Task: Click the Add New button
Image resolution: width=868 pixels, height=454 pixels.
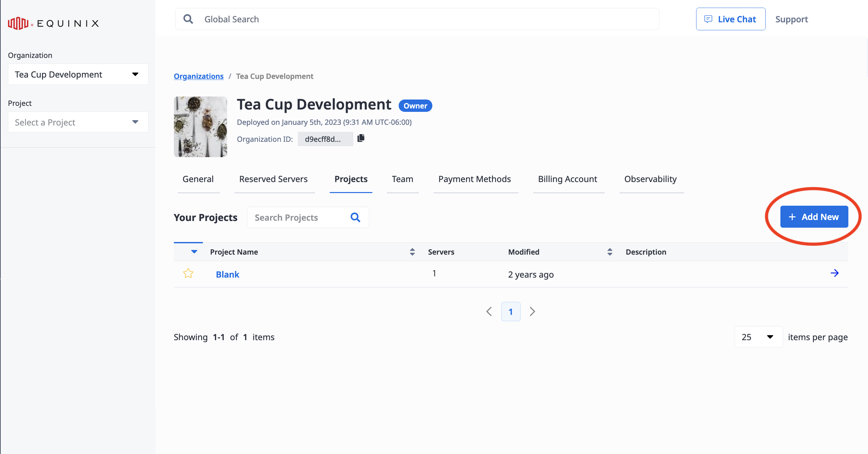Action: click(x=814, y=217)
